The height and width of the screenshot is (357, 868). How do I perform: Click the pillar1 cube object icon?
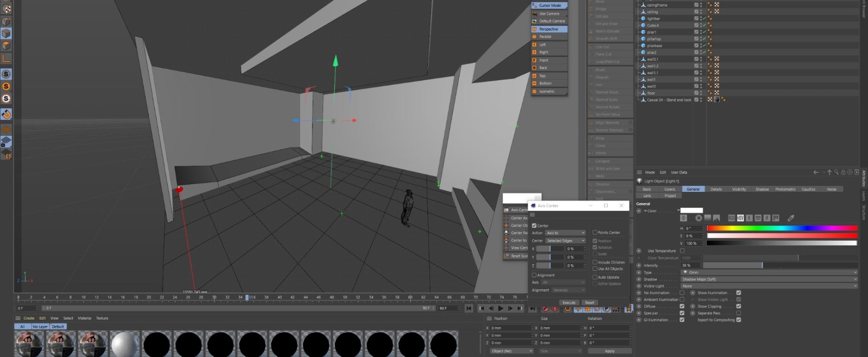click(x=643, y=32)
